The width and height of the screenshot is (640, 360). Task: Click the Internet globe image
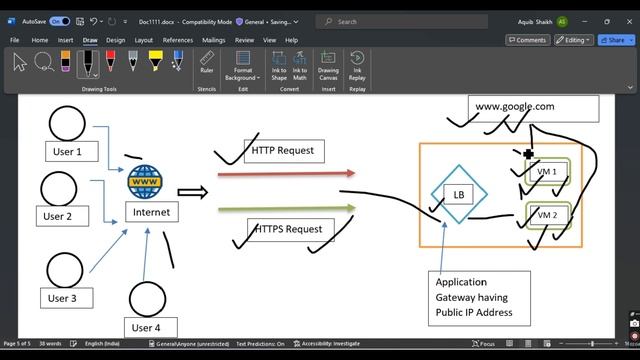144,182
